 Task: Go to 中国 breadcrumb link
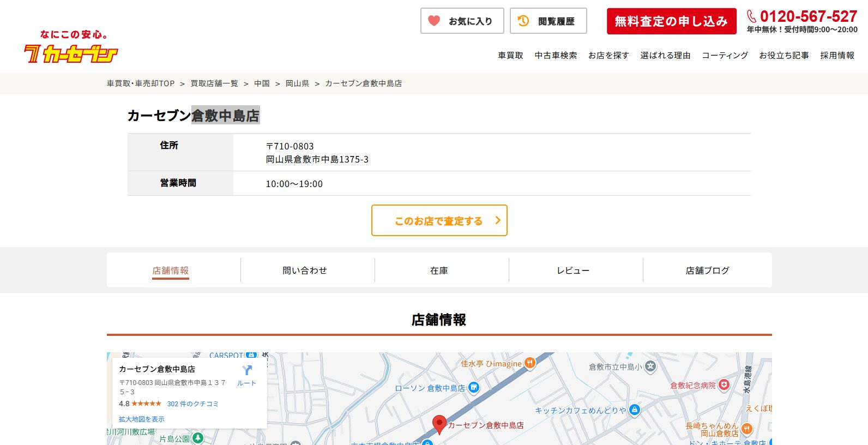click(262, 83)
